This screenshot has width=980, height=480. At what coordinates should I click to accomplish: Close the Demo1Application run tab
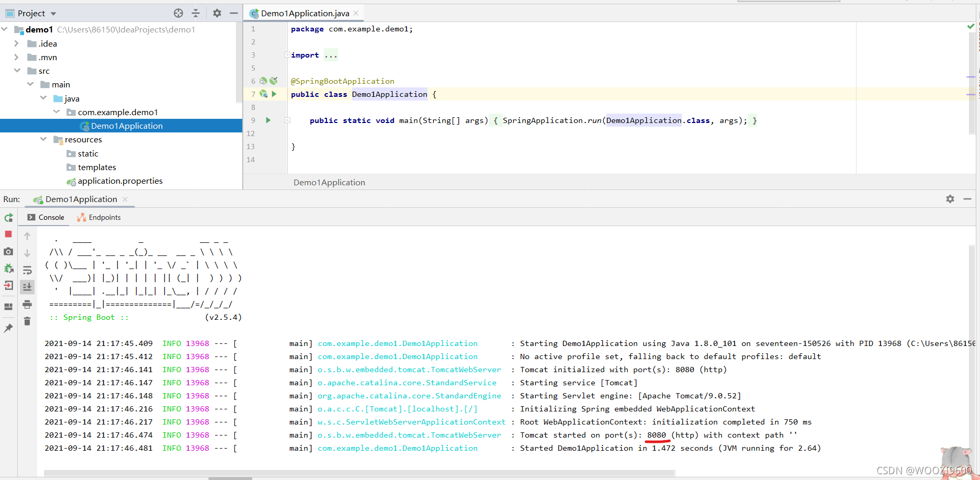click(125, 199)
